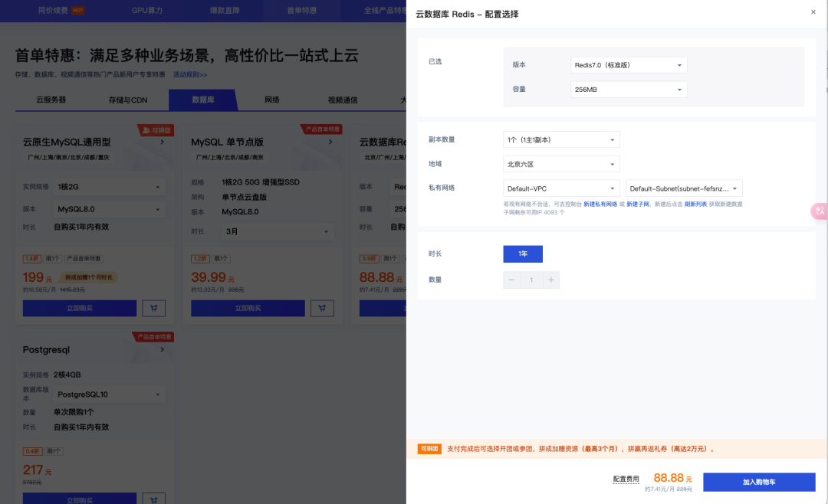Click the HOT badge beside 同价续费
Image resolution: width=828 pixels, height=504 pixels.
77,11
